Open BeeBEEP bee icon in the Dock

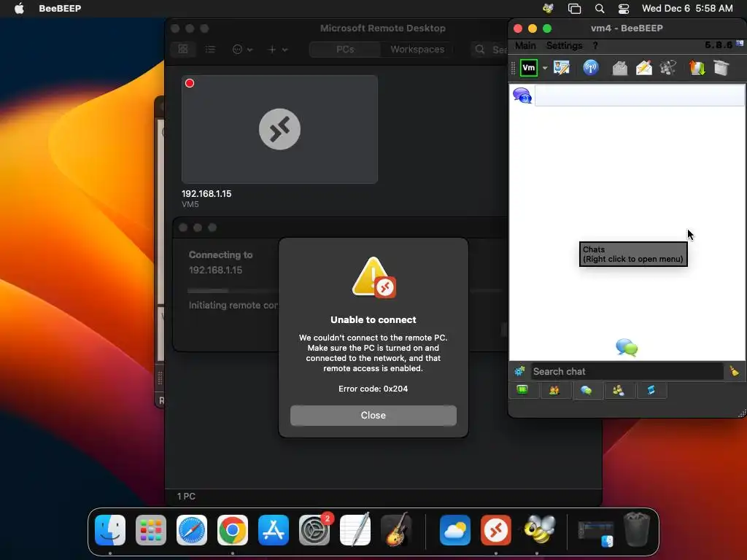point(539,529)
